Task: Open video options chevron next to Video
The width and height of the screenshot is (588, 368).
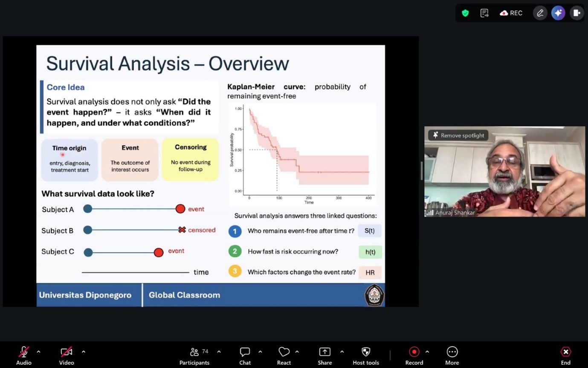Action: (x=84, y=352)
